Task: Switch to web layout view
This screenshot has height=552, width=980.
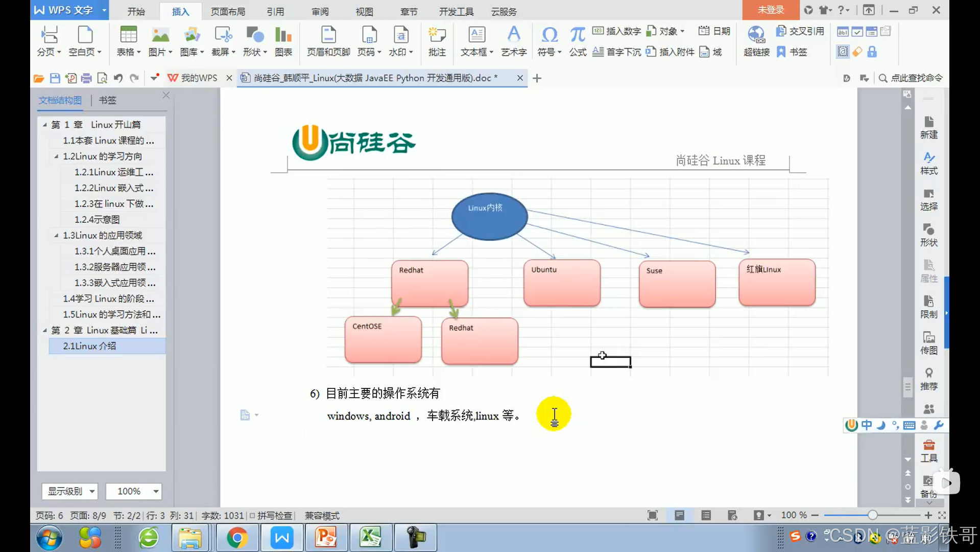Action: click(732, 515)
